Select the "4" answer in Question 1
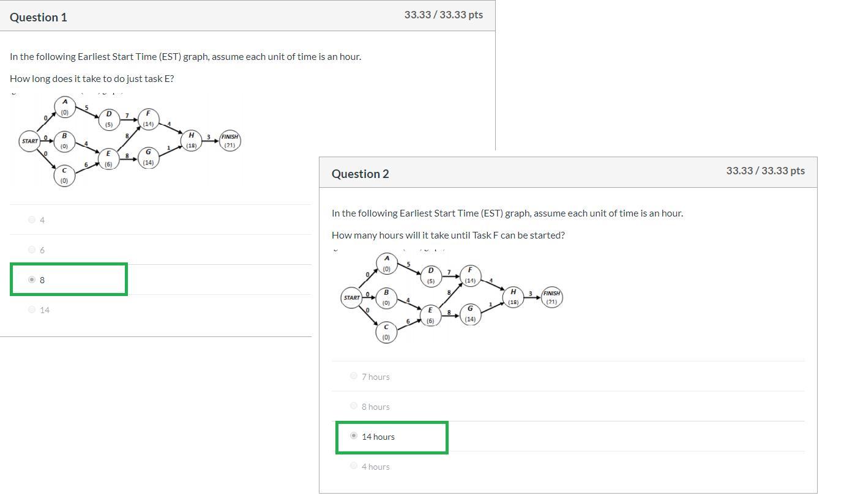Image resolution: width=844 pixels, height=504 pixels. [x=32, y=220]
